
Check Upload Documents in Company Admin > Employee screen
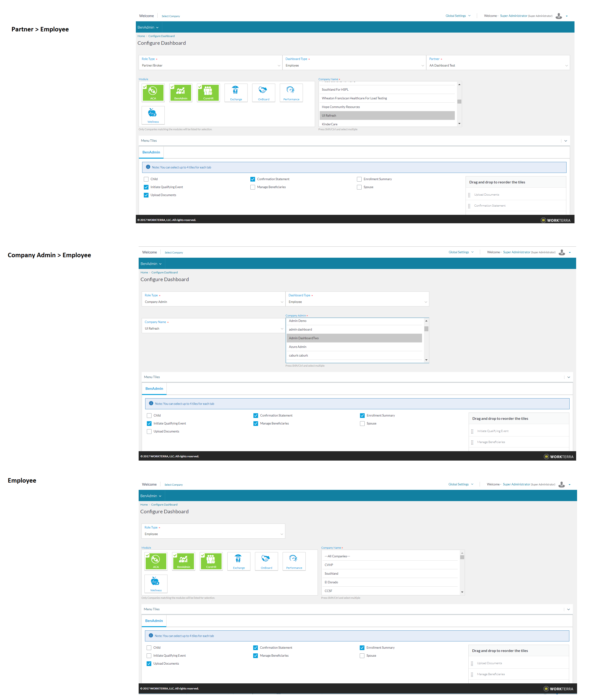coord(149,431)
